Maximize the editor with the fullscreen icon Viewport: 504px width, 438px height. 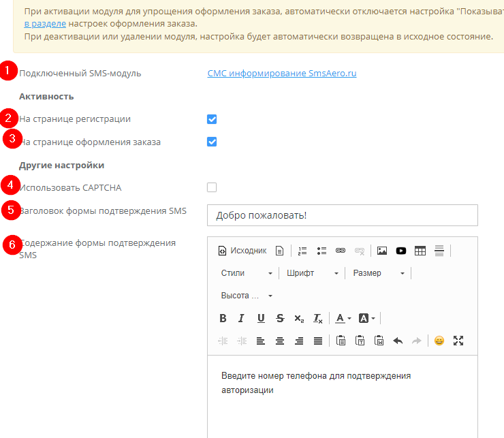click(x=458, y=341)
